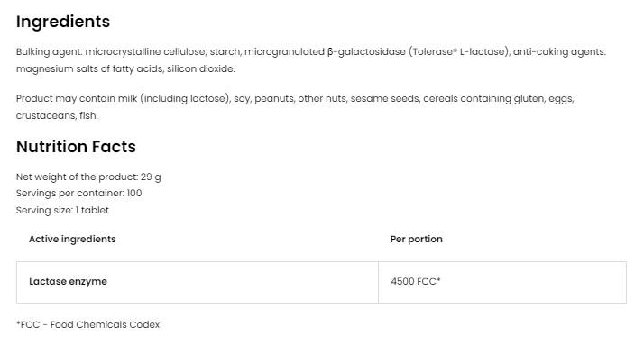644x345 pixels.
Task: Click the Serving size: 1 tablet text
Action: coord(62,210)
